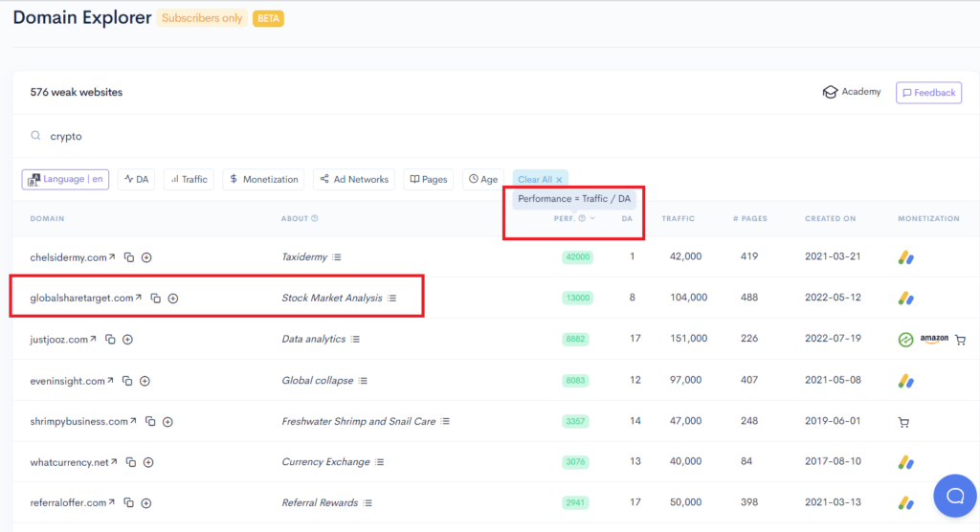Open the Ad Networks filter
Screen dimensions: 980x532
pos(354,180)
